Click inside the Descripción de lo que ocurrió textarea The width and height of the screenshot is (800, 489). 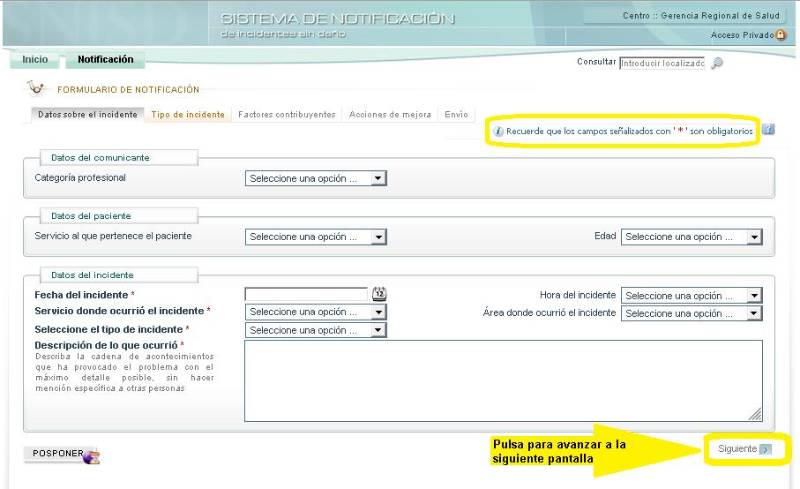502,380
